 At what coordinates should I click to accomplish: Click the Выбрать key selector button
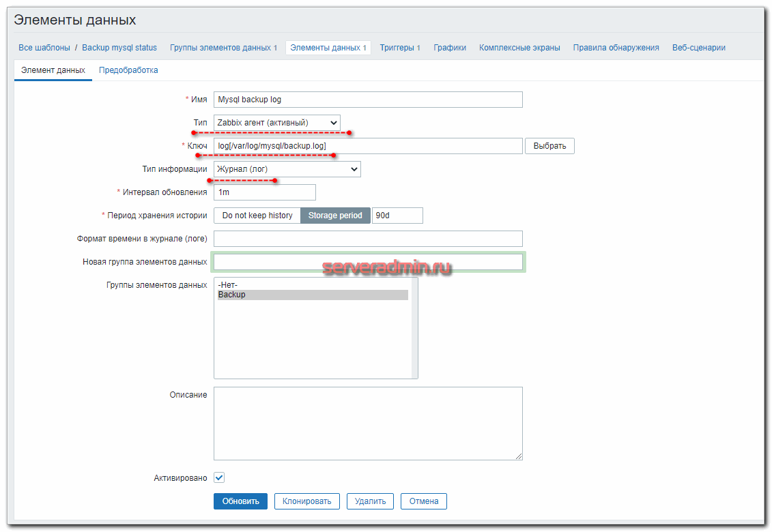click(549, 146)
